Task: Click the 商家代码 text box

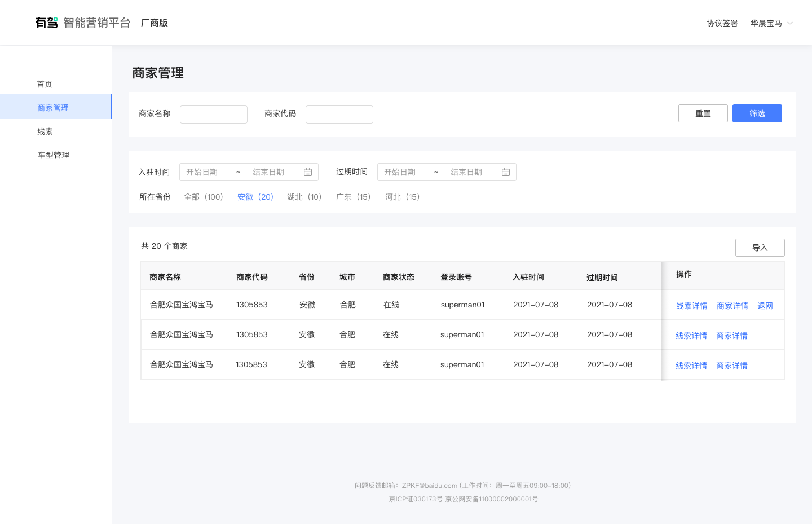Action: pyautogui.click(x=339, y=114)
